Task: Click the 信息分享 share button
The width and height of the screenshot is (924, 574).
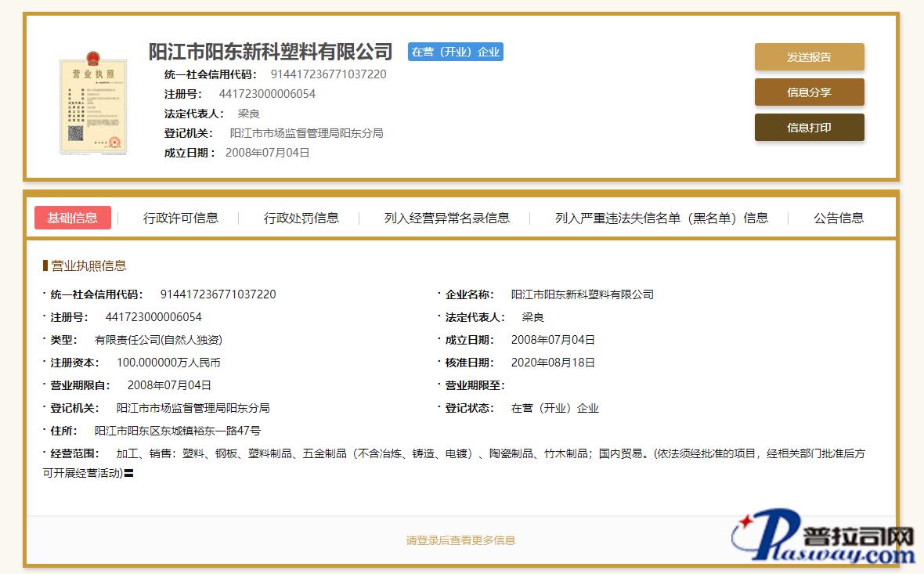Action: point(809,92)
